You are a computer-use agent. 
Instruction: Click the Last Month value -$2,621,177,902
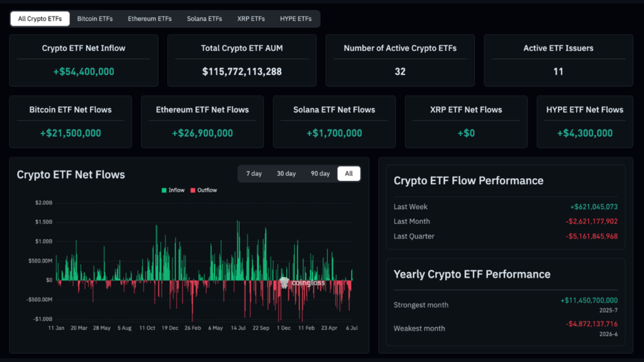[591, 222]
